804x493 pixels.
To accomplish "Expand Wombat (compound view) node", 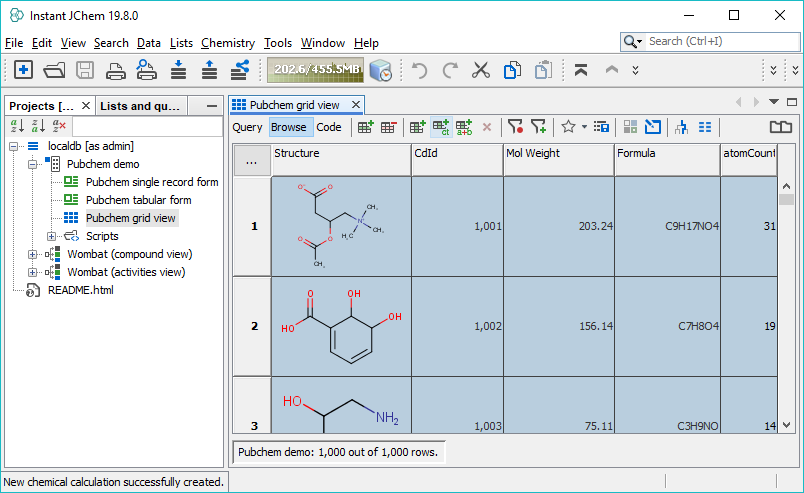I will click(x=33, y=254).
